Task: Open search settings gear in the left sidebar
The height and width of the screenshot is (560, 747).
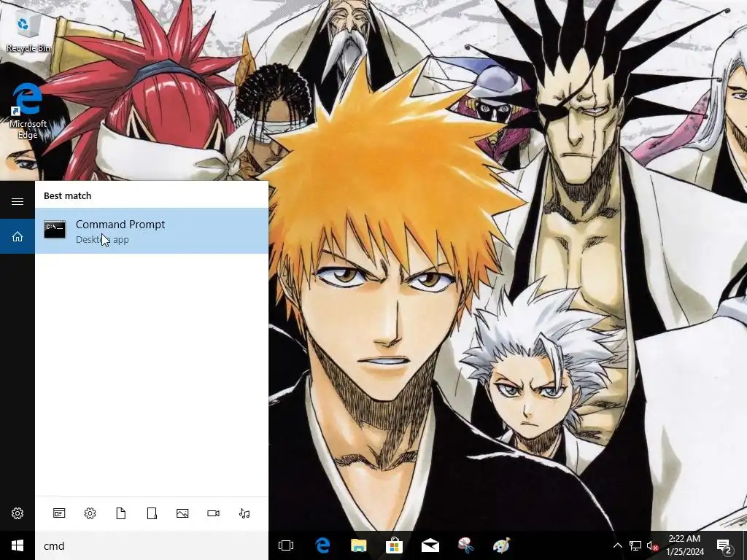Action: pyautogui.click(x=18, y=513)
